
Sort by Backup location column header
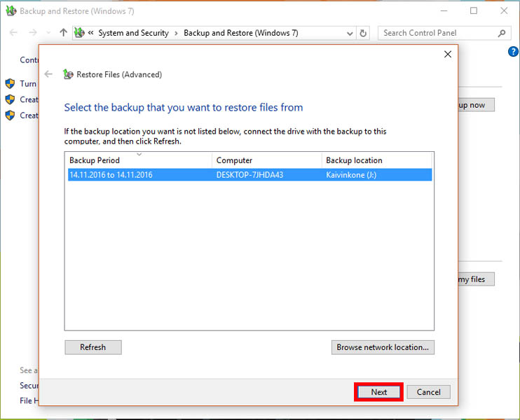[x=377, y=160]
